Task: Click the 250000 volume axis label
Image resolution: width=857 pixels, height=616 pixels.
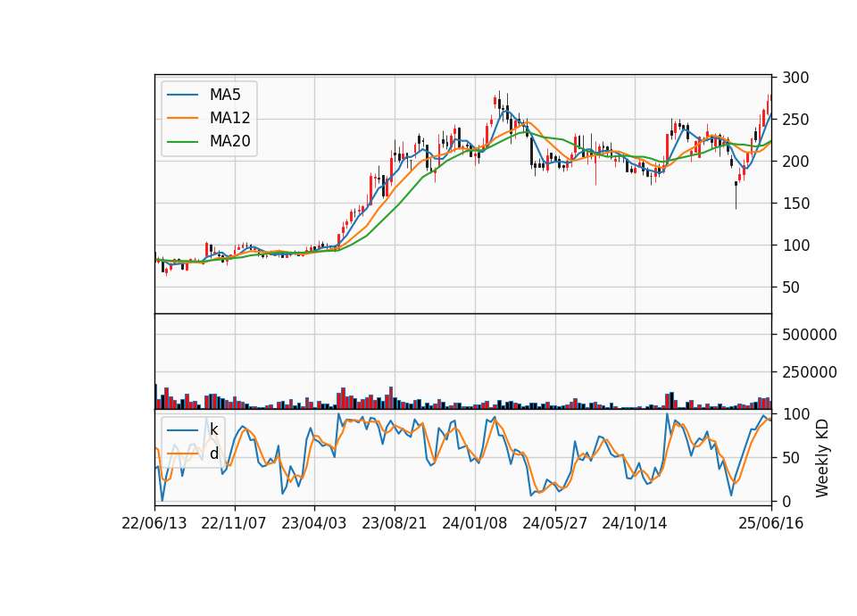Action: [x=809, y=373]
